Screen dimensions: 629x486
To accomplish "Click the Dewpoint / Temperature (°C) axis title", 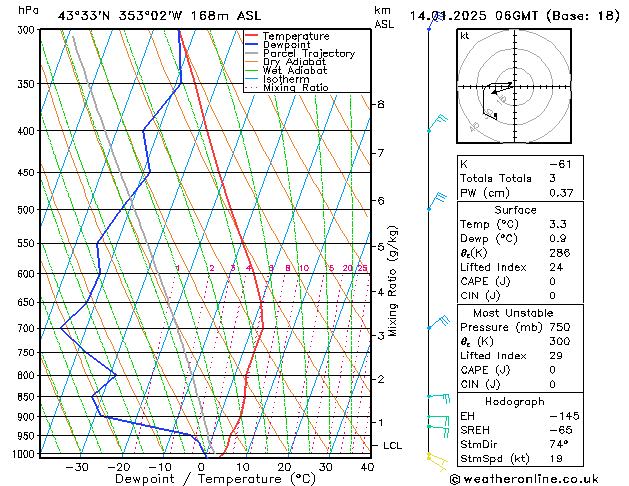I will 215,479.
